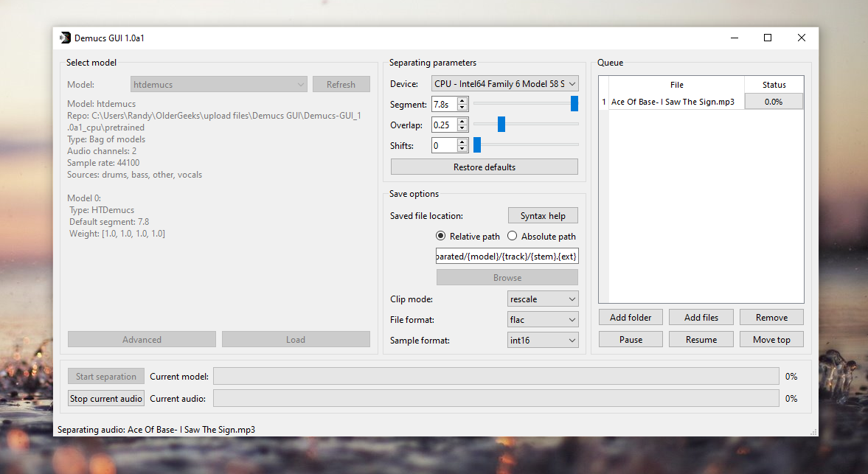Minimize the Demucs GUI window
Viewport: 868px width, 474px height.
click(734, 38)
